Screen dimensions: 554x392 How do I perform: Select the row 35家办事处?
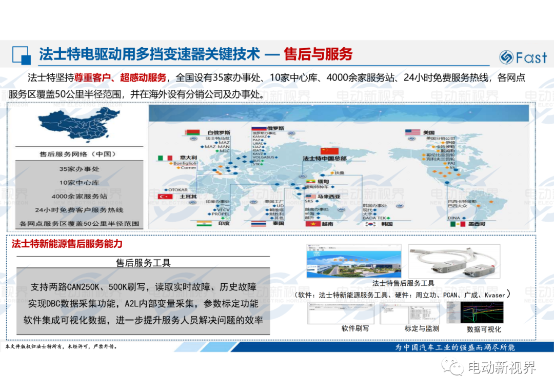tap(79, 169)
